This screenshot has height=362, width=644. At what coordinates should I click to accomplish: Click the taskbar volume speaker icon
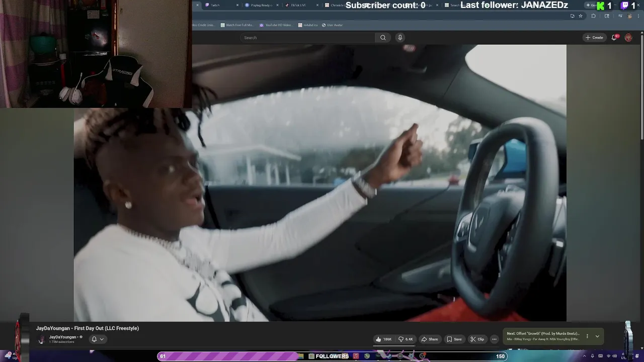tap(614, 356)
